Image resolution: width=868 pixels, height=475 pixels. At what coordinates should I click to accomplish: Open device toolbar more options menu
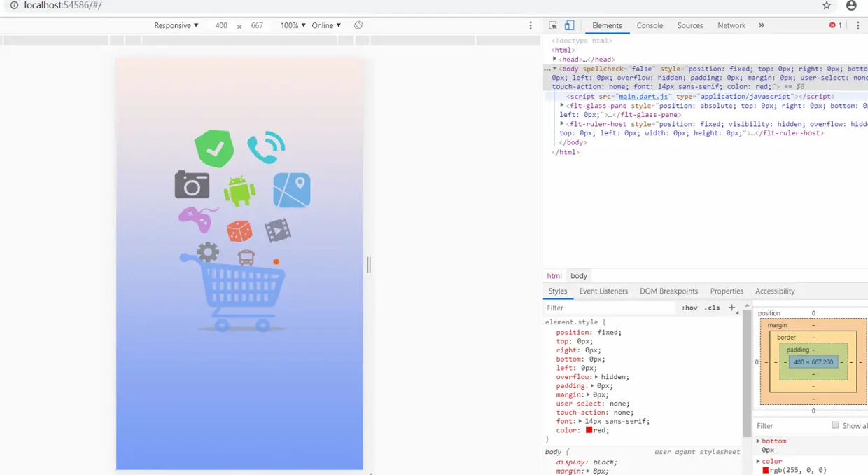click(531, 25)
